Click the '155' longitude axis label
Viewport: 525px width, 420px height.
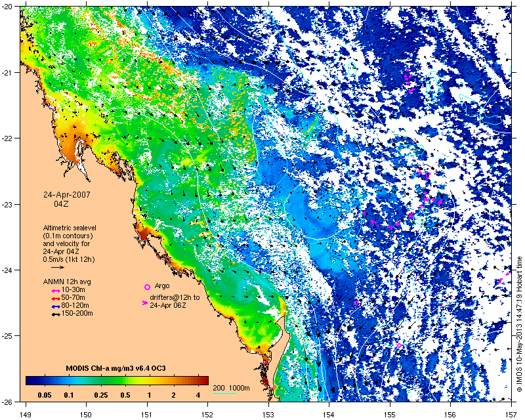390,414
